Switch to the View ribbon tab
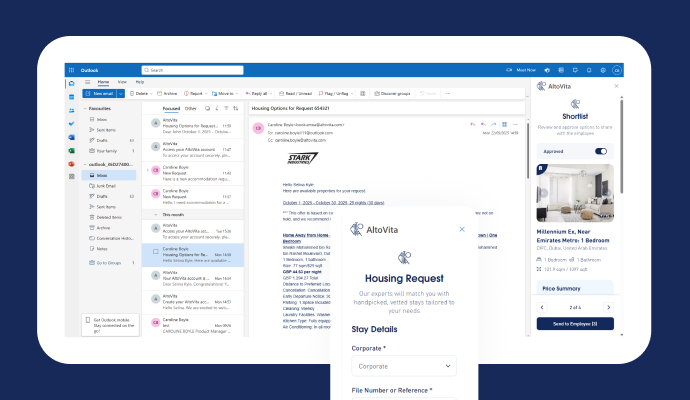 [x=122, y=82]
